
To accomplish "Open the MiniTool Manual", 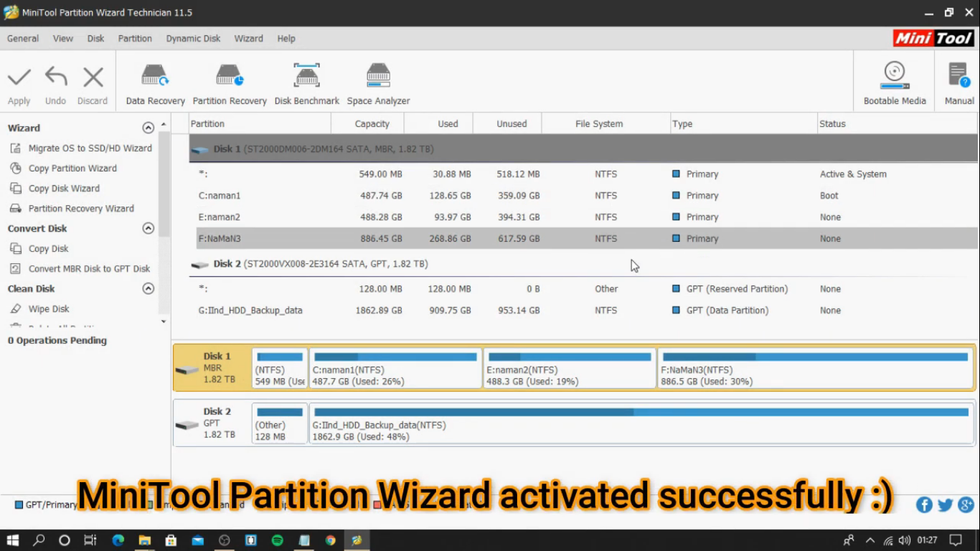I will (958, 81).
